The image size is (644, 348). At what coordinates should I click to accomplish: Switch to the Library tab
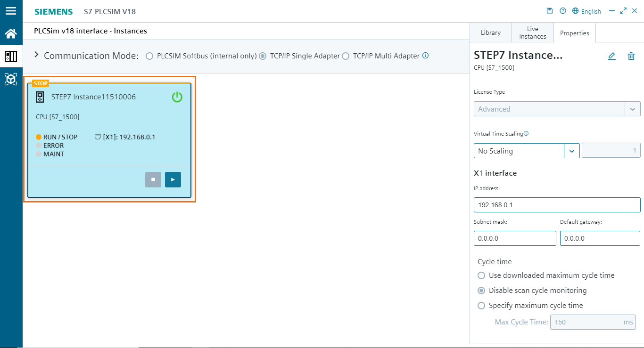[490, 32]
